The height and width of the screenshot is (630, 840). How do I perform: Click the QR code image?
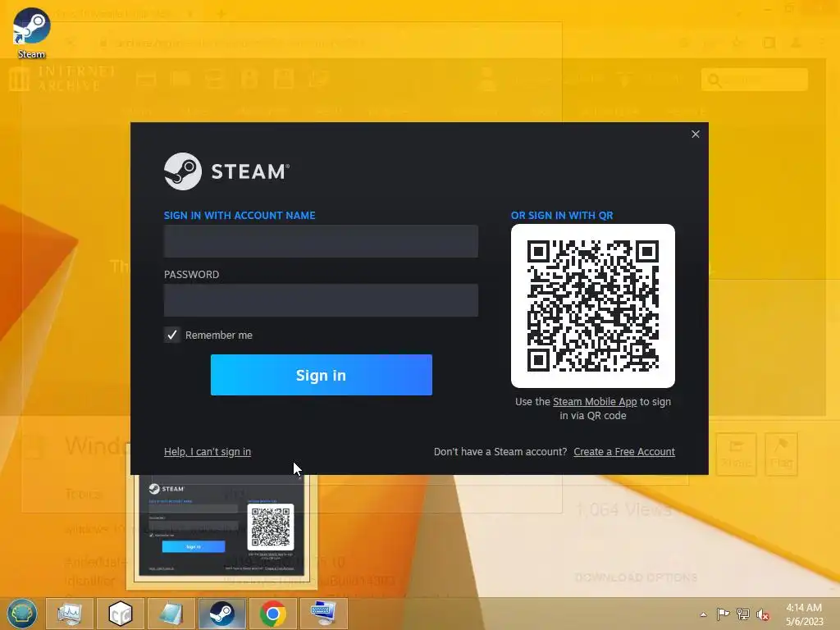[593, 306]
